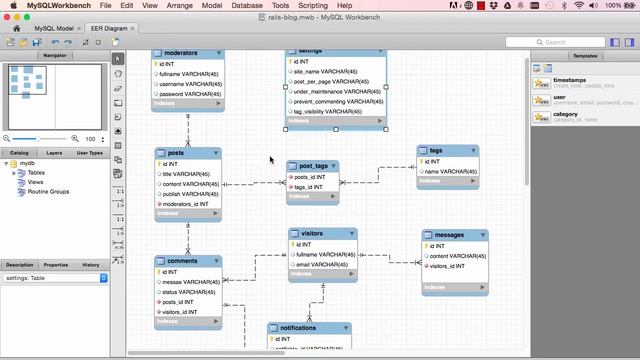Select Views in the catalog tree
Screen dimensions: 640x360
(x=35, y=182)
